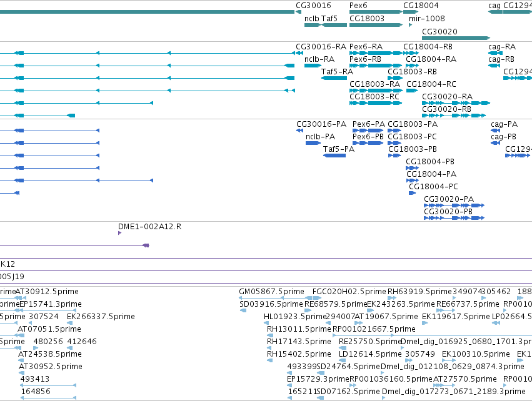Open the CG18003-RC transcript

(376, 103)
